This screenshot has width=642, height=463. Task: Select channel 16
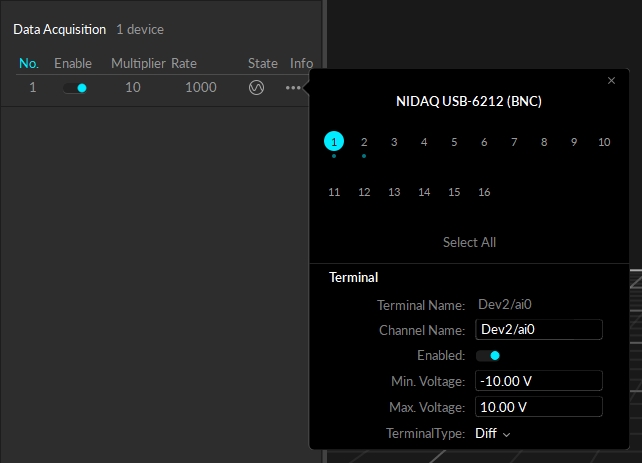484,192
